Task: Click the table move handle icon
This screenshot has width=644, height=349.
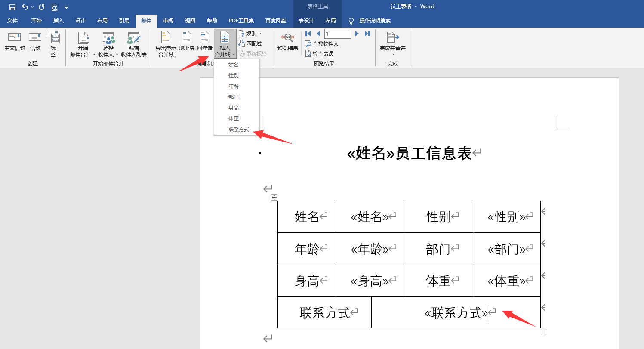Action: click(x=274, y=197)
